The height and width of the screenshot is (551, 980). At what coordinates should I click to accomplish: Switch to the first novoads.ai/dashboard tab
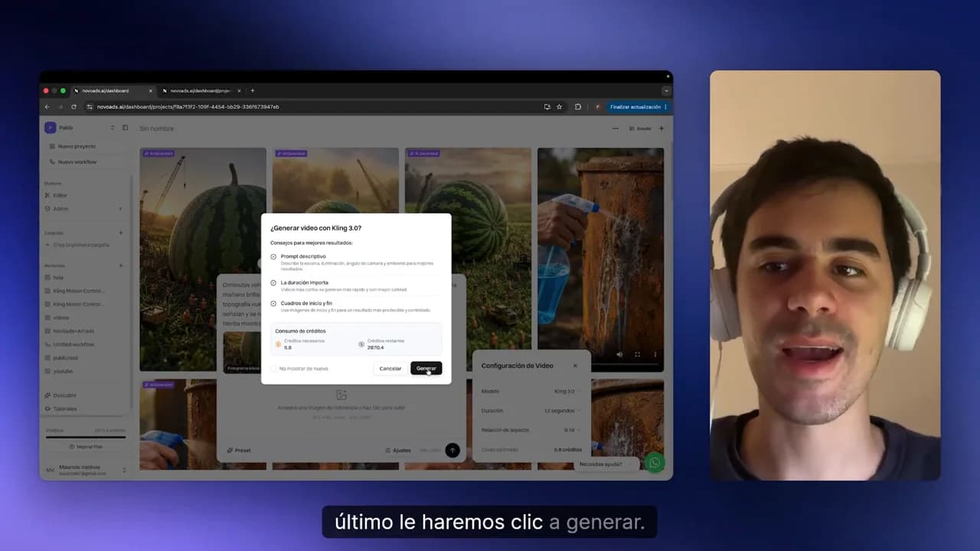(113, 90)
